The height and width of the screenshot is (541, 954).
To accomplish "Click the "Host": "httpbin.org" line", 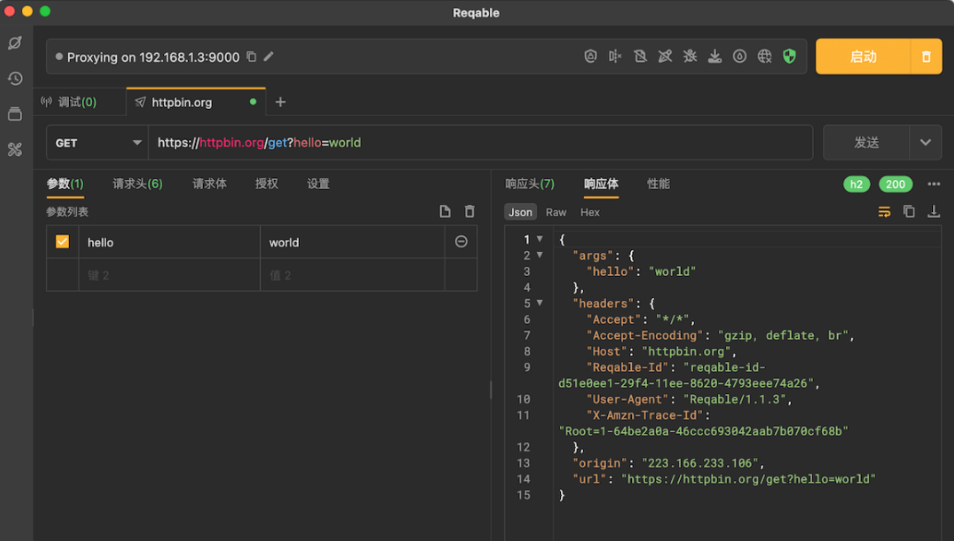I will click(x=661, y=351).
